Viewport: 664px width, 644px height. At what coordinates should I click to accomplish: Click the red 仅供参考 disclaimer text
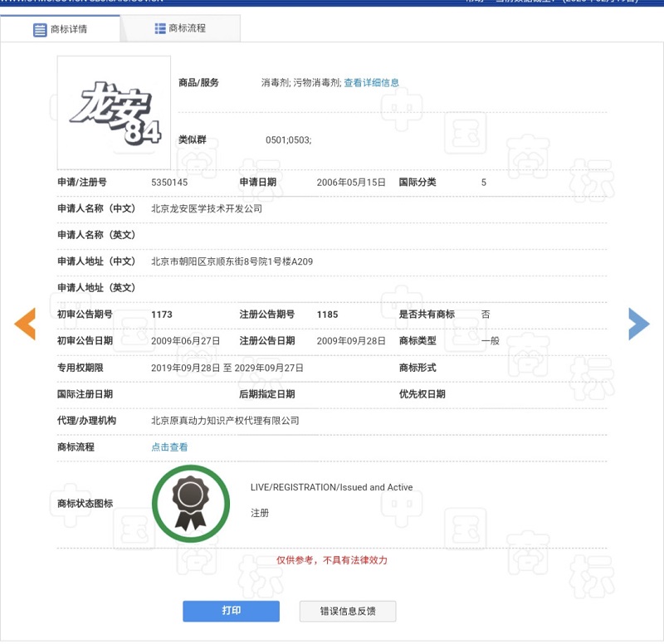coord(332,560)
